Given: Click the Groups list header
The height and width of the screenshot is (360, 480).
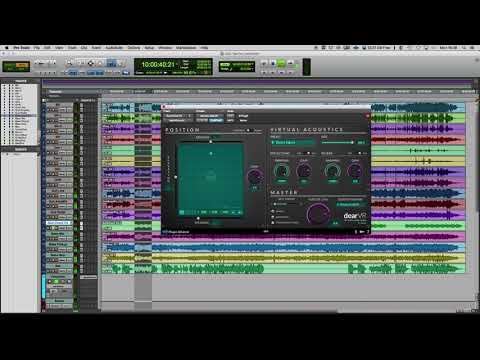Looking at the screenshot, I should coord(20,149).
